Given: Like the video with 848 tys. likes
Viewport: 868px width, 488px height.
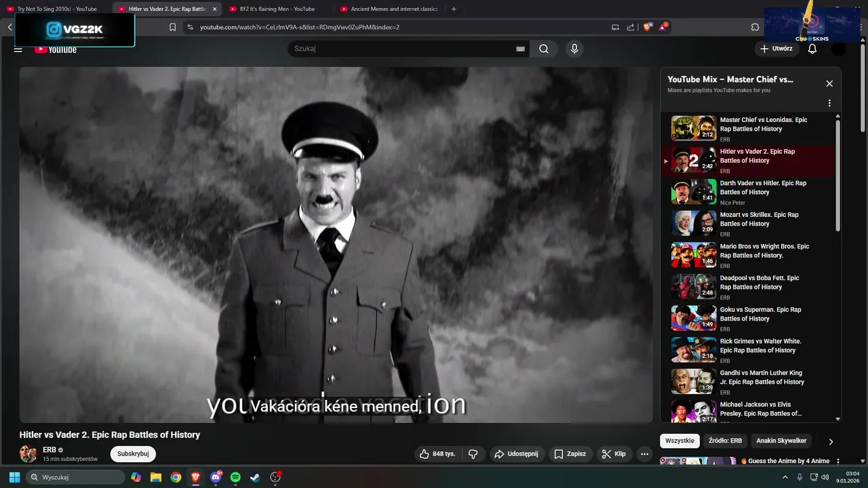Looking at the screenshot, I should (437, 453).
